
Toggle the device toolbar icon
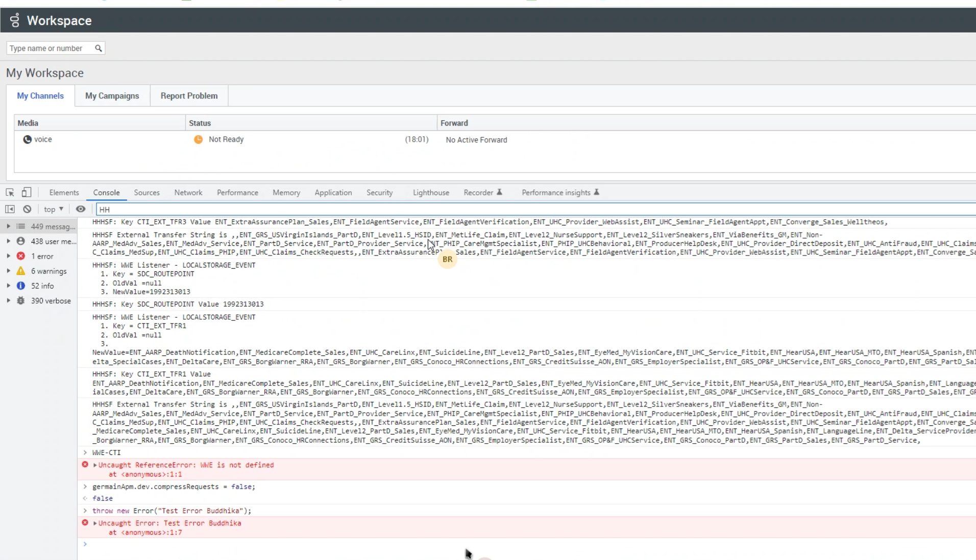pos(27,192)
